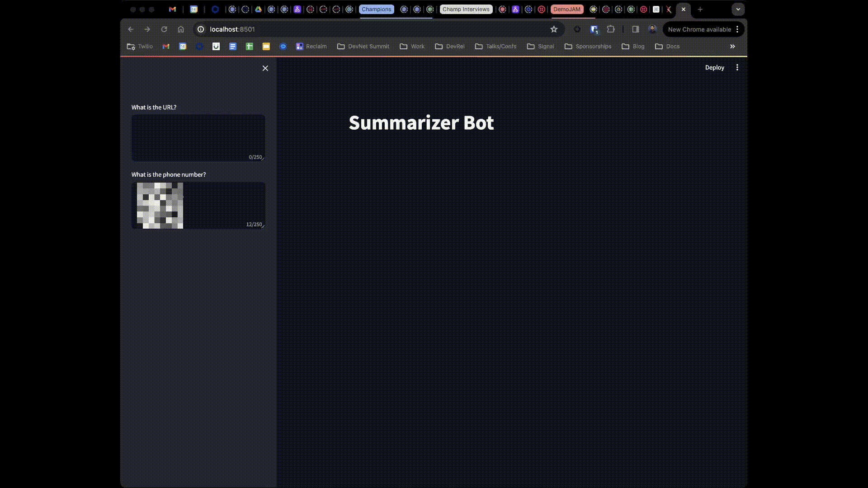Viewport: 868px width, 488px height.
Task: Open the Streamlit three-dot main menu
Action: (x=737, y=67)
